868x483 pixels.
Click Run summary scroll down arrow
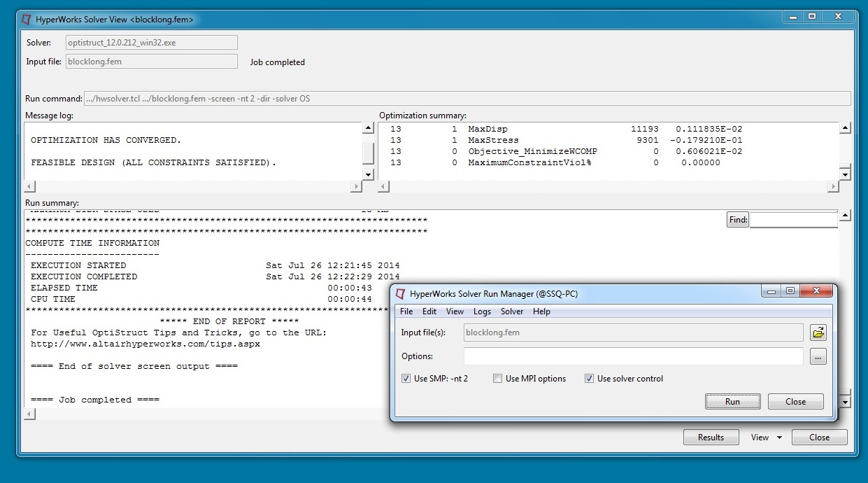[x=845, y=402]
